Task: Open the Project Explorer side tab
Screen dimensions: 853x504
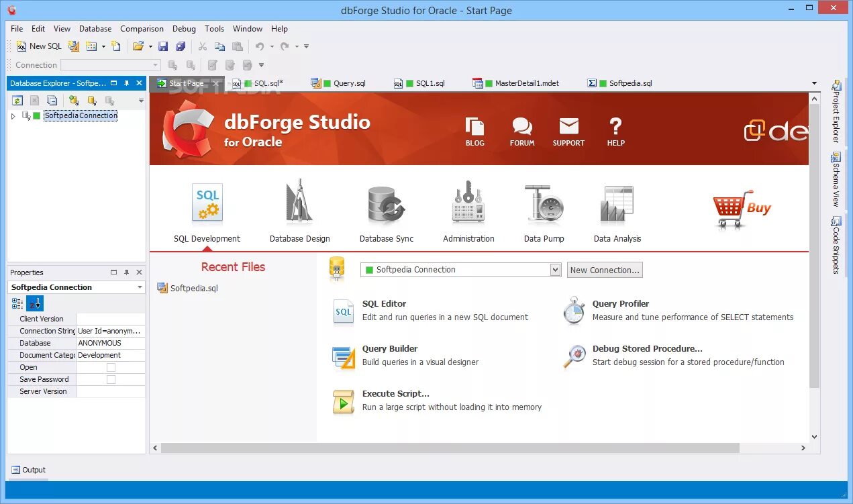Action: pos(836,111)
